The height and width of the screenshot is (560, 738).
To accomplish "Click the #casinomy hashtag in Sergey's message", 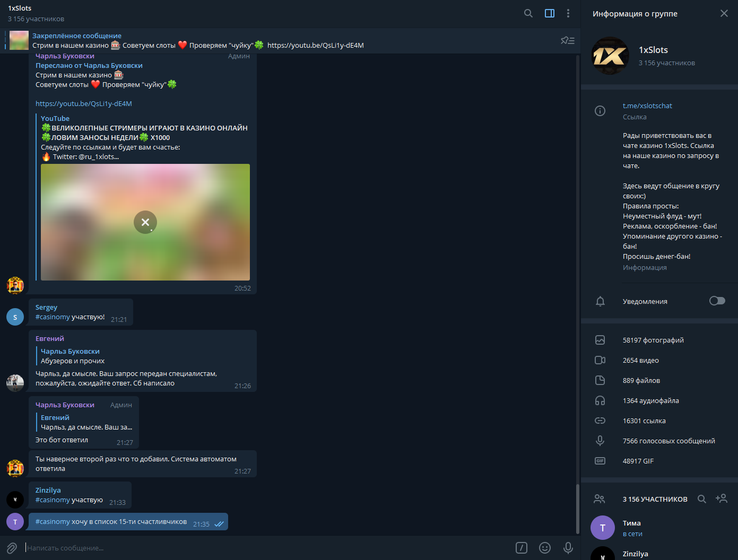I will 53,317.
